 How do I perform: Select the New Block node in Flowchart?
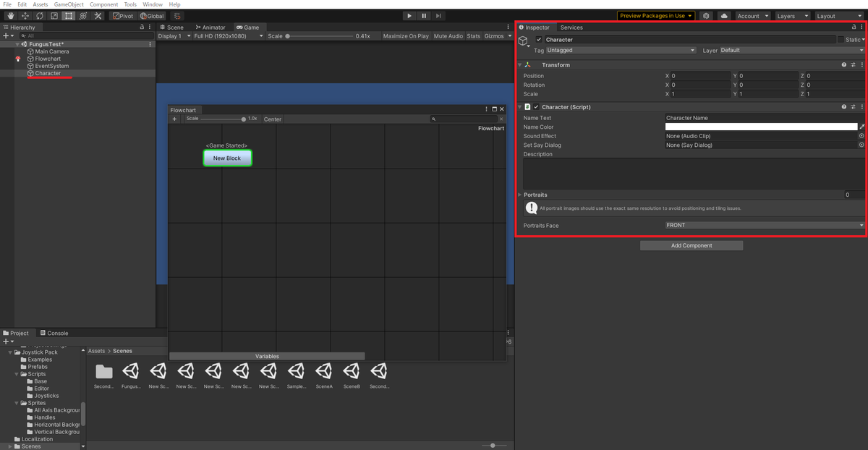[x=228, y=158]
